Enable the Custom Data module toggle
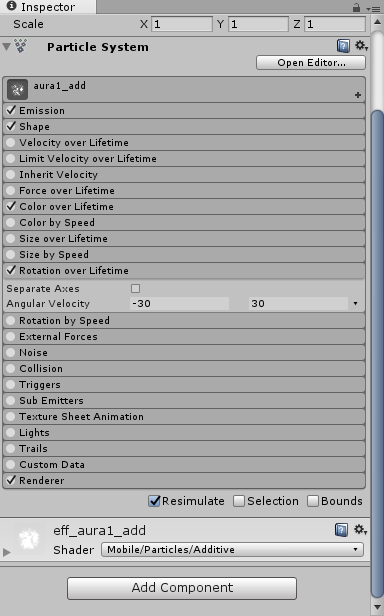 point(11,465)
